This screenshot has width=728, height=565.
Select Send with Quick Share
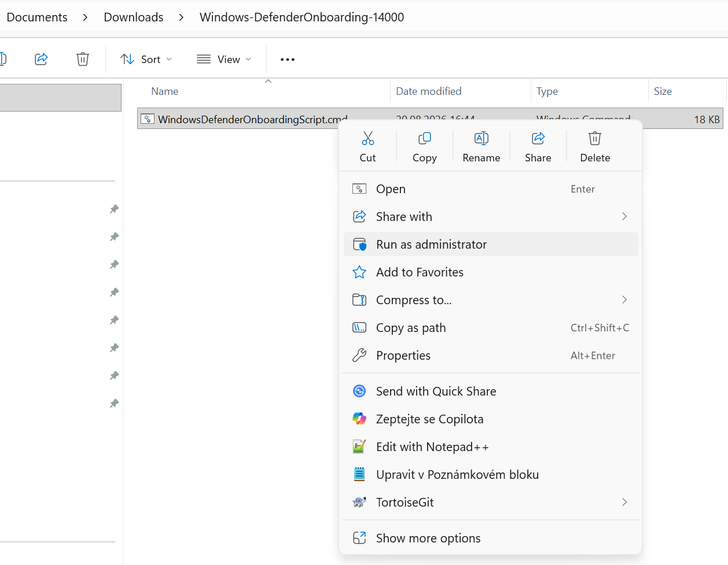coord(491,392)
